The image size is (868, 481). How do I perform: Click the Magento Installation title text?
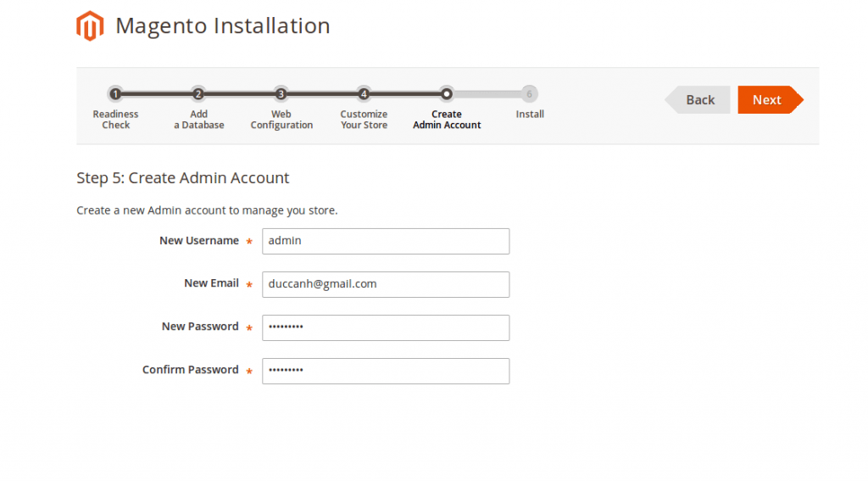tap(223, 26)
